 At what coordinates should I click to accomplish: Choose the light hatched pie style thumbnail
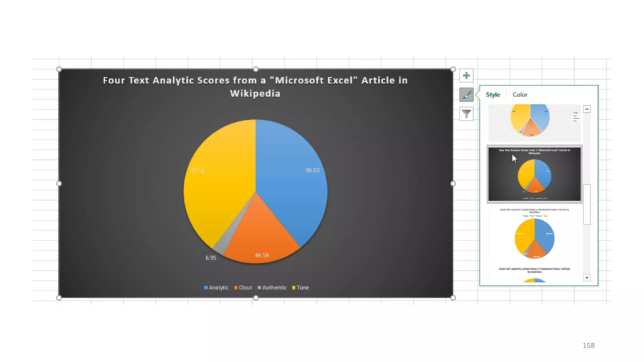coord(534,123)
